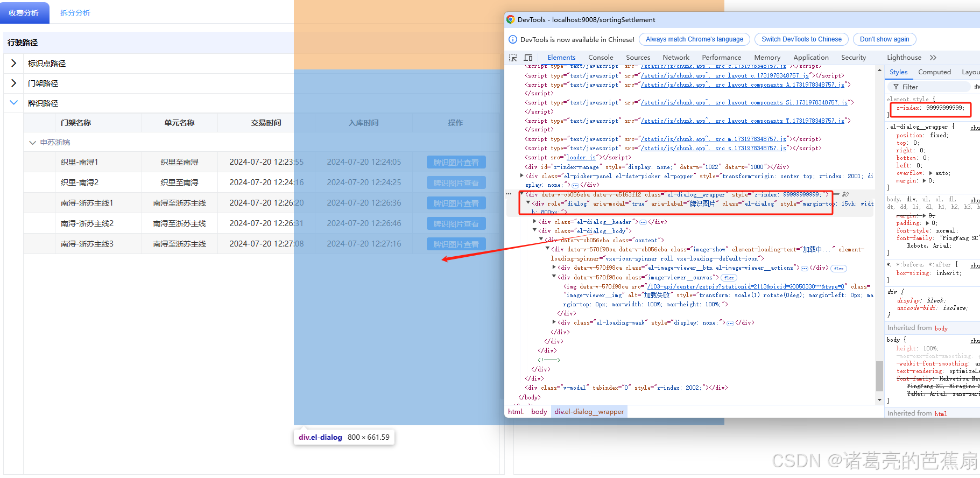The width and height of the screenshot is (980, 478).
Task: Click the flex badge on image-viewer__canvas
Action: point(729,278)
